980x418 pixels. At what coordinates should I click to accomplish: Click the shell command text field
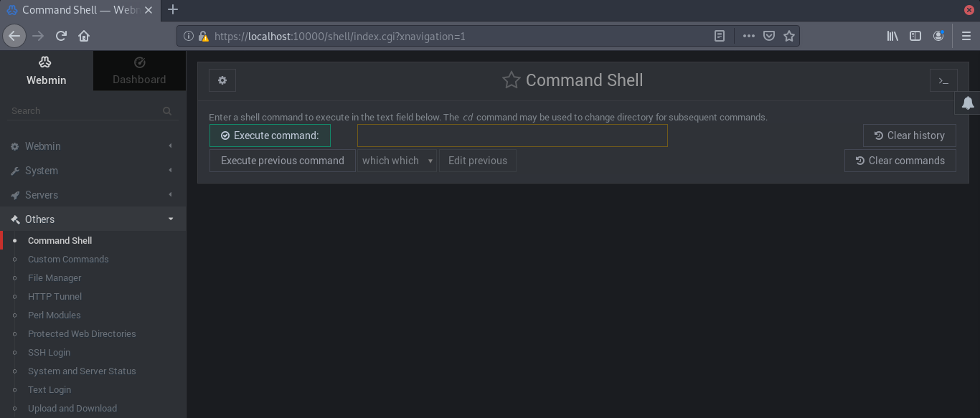tap(512, 136)
